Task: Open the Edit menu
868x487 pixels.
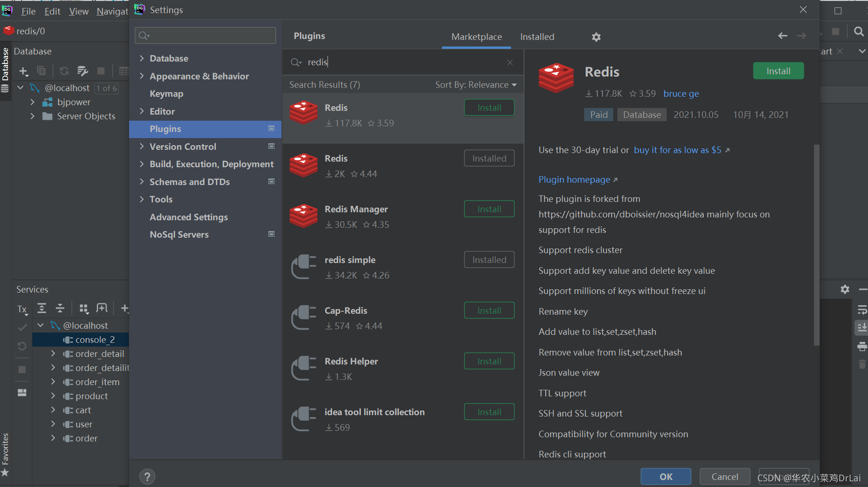Action: pyautogui.click(x=52, y=11)
